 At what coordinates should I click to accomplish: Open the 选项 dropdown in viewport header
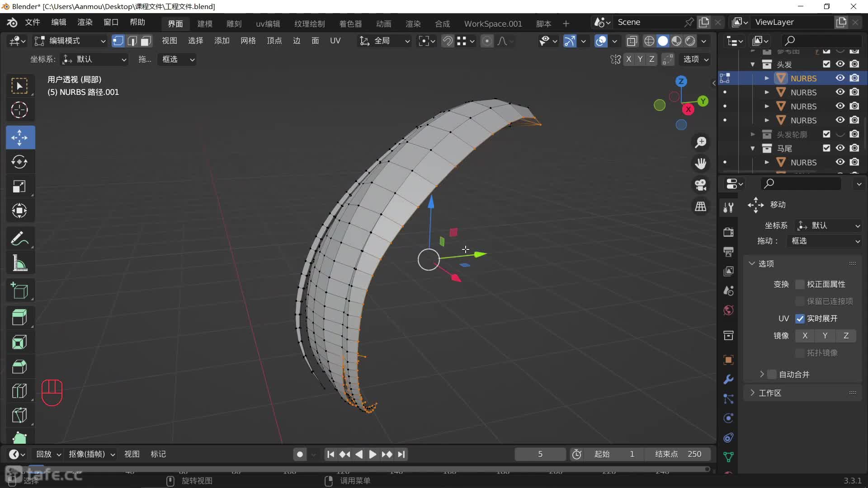click(695, 59)
